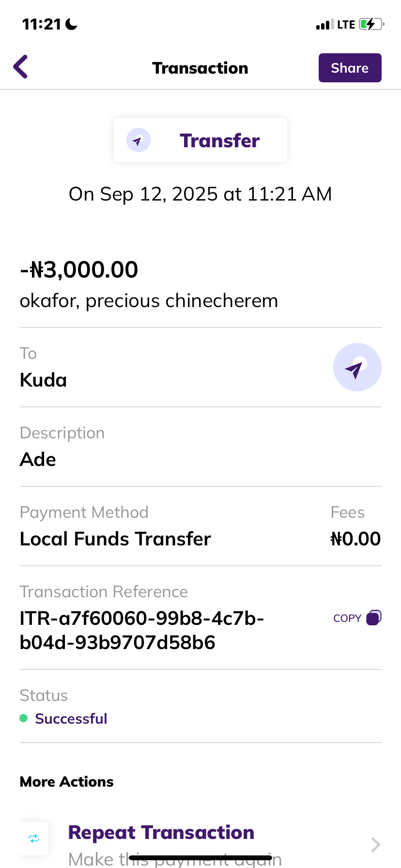Tap the large paper plane icon in Kuda row
This screenshot has width=401, height=868.
tap(357, 367)
